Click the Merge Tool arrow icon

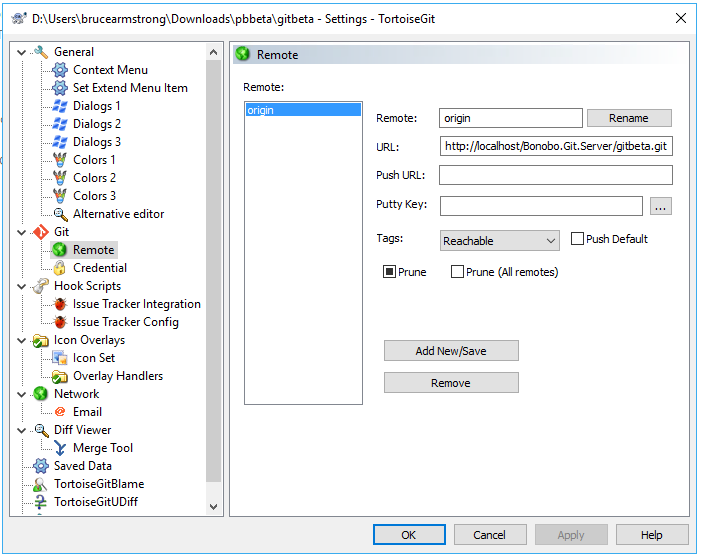60,448
